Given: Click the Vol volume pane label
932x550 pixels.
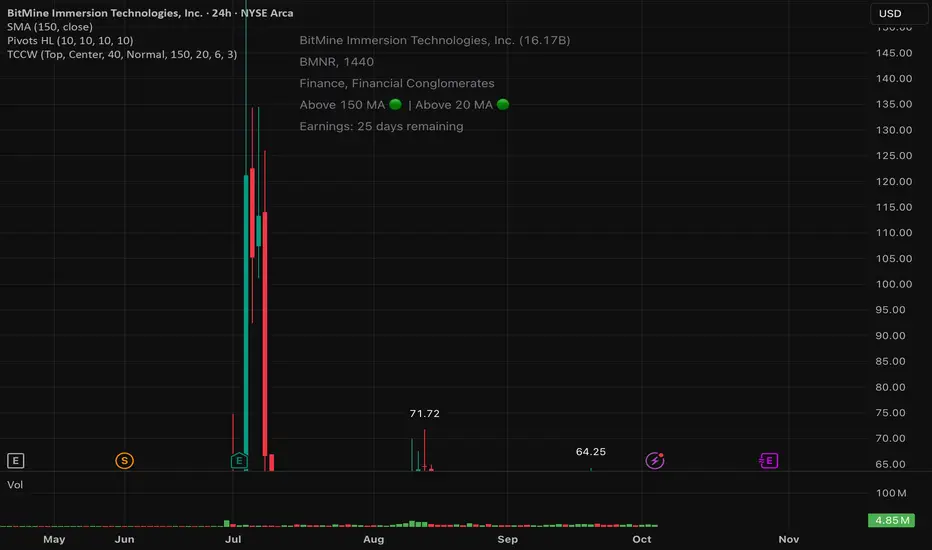Looking at the screenshot, I should [x=15, y=485].
